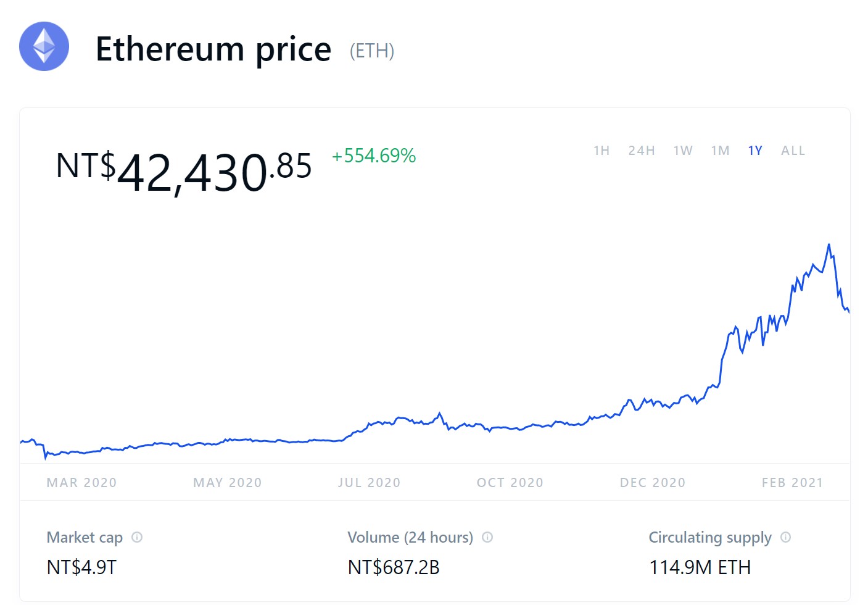
Task: Select the 24H time range
Action: point(642,151)
